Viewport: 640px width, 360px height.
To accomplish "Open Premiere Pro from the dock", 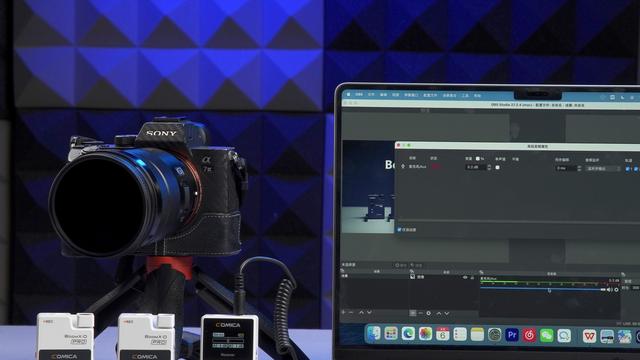I will coord(512,335).
